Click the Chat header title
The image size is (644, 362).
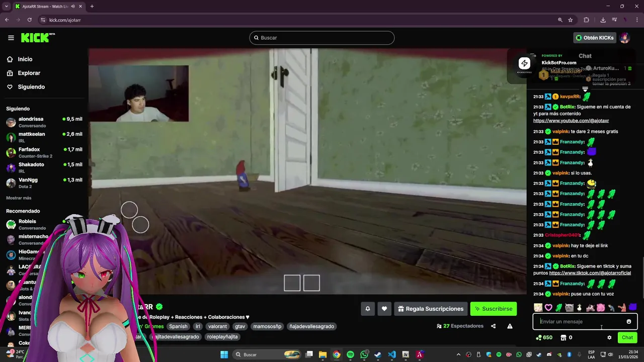(x=585, y=56)
